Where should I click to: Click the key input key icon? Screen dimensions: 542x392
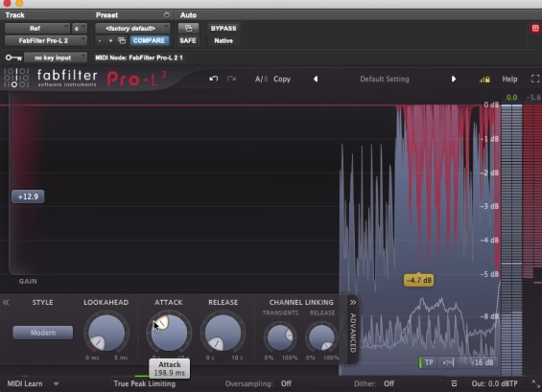13,58
